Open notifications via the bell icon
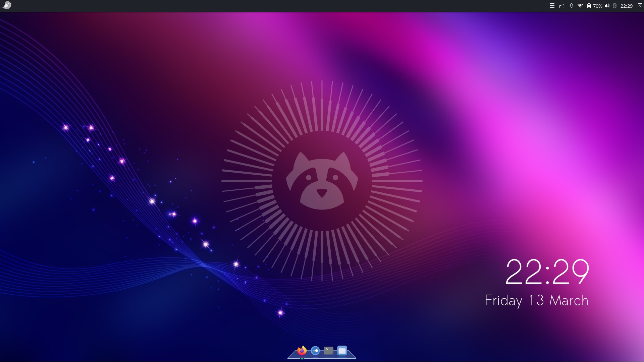Image resolution: width=644 pixels, height=362 pixels. click(x=571, y=6)
